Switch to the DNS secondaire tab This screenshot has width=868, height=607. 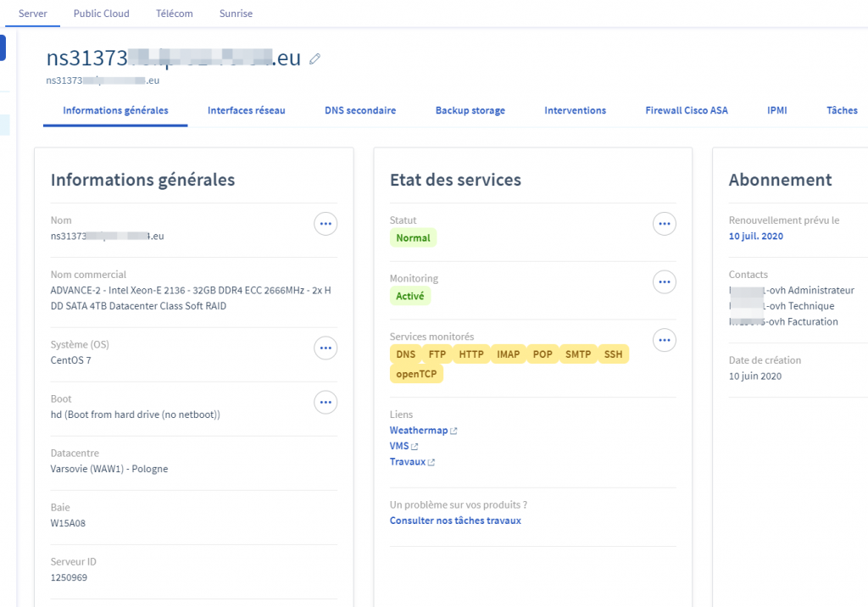360,110
